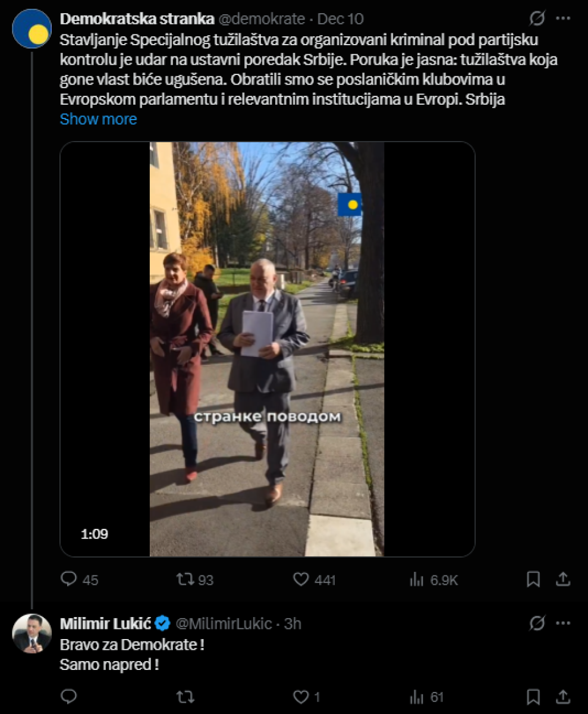The width and height of the screenshot is (588, 714).
Task: Repost Milimir Lukić's reply
Action: pos(186,696)
